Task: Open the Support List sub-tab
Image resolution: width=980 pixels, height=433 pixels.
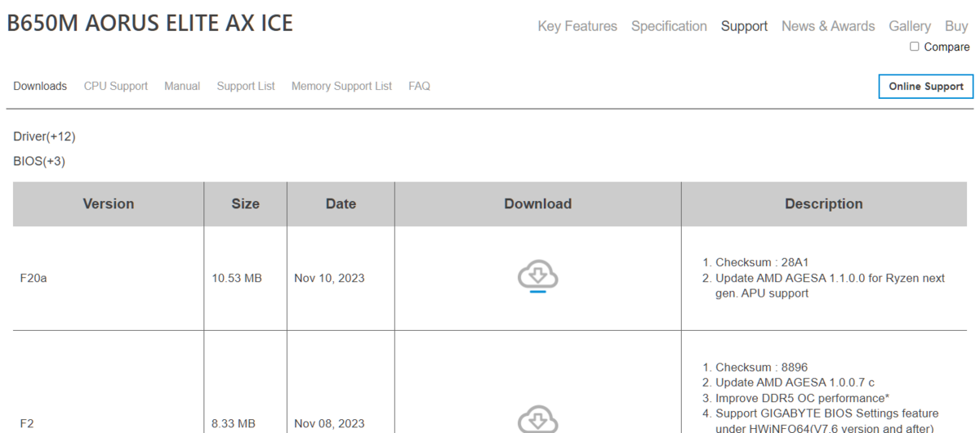Action: pos(246,86)
